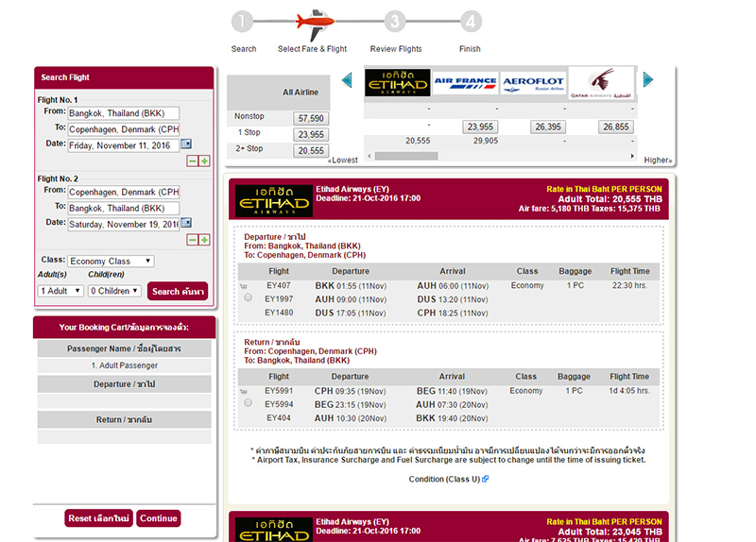
Task: Click 1. Adult Passenger row in booking cart
Action: [x=125, y=365]
